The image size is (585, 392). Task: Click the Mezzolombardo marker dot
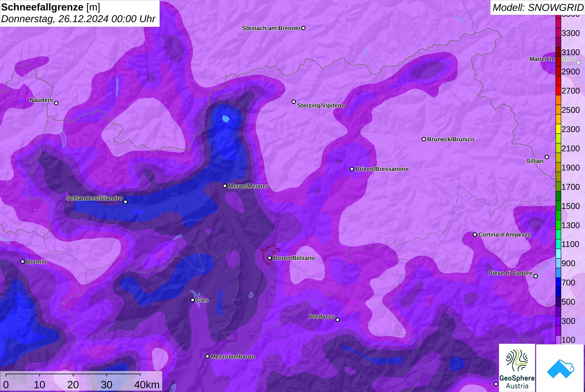point(207,356)
